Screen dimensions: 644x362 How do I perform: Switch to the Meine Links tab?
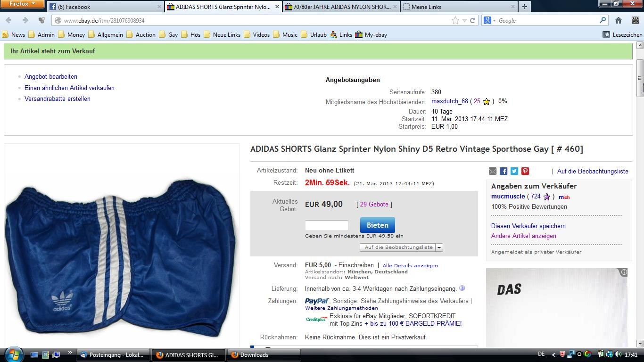(457, 7)
